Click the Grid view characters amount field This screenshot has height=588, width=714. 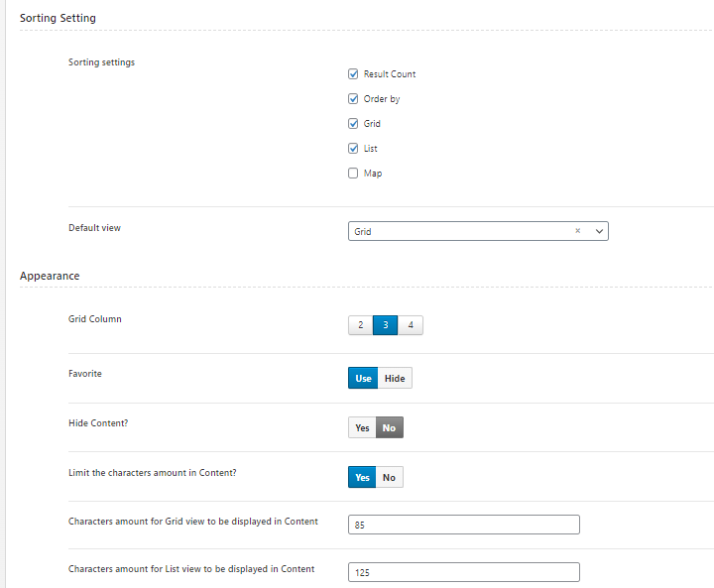coord(463,525)
